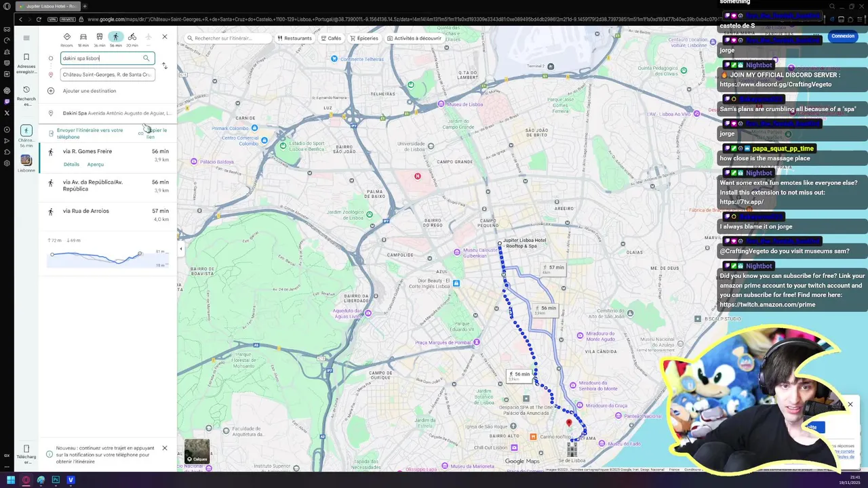
Task: Click the blue Connexion sign-in button
Action: pos(843,36)
